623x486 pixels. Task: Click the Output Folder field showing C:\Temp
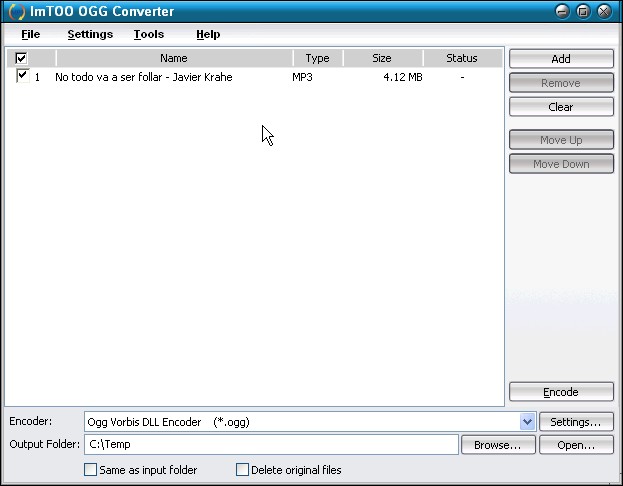click(x=271, y=444)
